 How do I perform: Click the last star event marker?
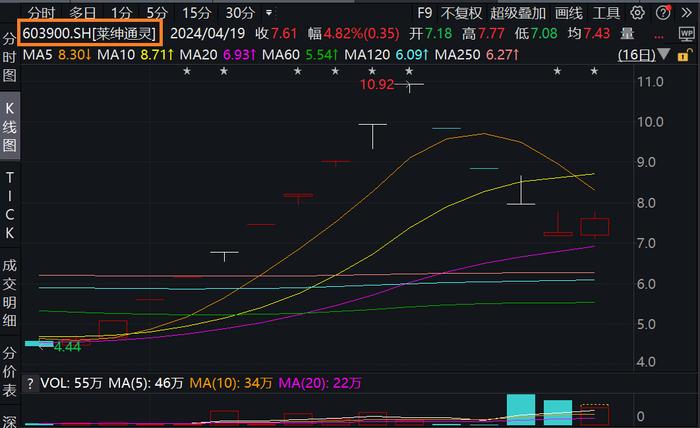tap(594, 71)
